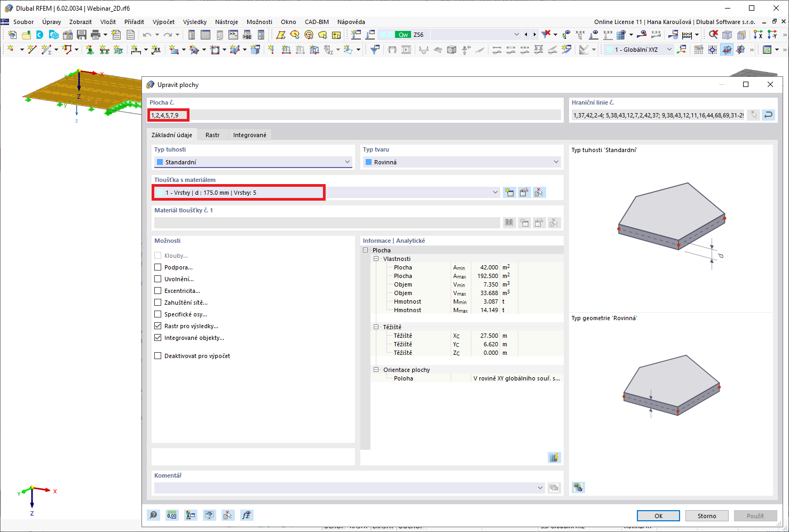Click the image view icon under the preview

click(578, 487)
